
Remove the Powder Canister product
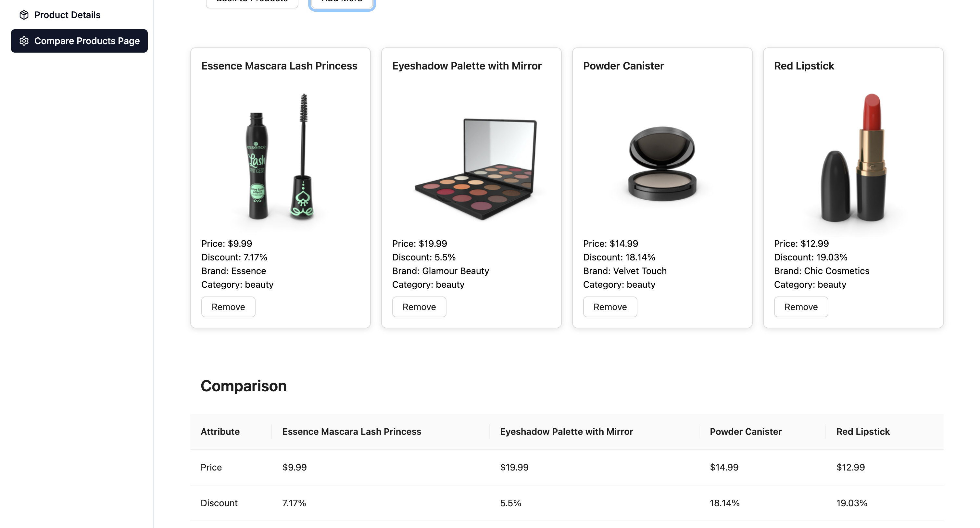coord(610,307)
